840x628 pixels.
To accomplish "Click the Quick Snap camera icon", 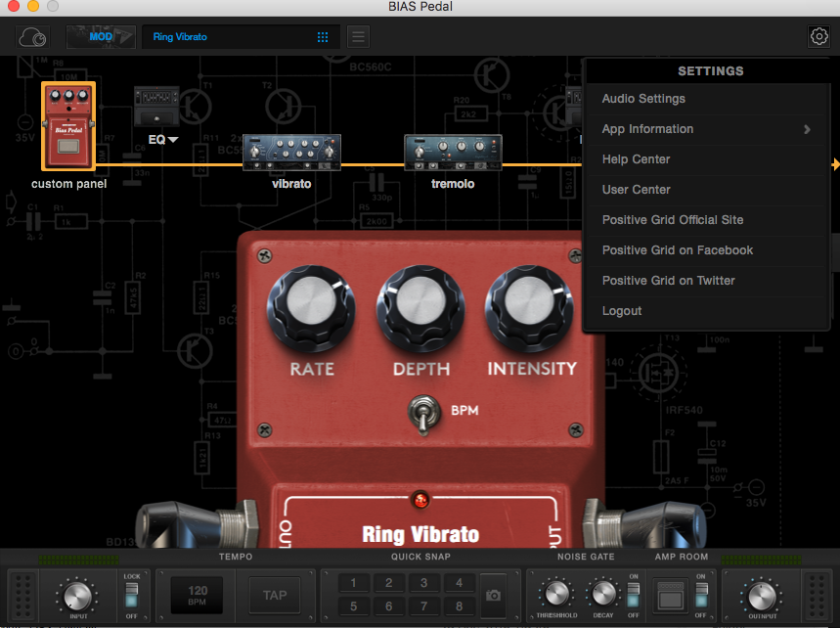I will 493,595.
